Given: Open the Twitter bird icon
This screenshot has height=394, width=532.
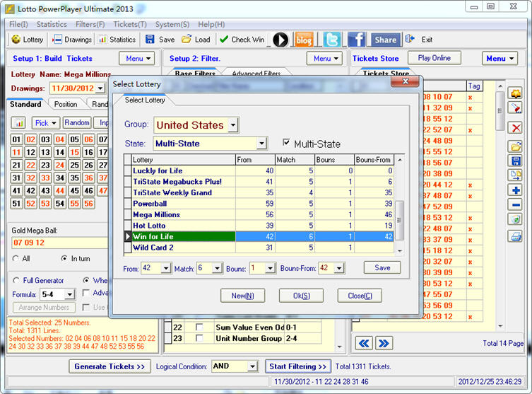Looking at the screenshot, I should click(332, 40).
